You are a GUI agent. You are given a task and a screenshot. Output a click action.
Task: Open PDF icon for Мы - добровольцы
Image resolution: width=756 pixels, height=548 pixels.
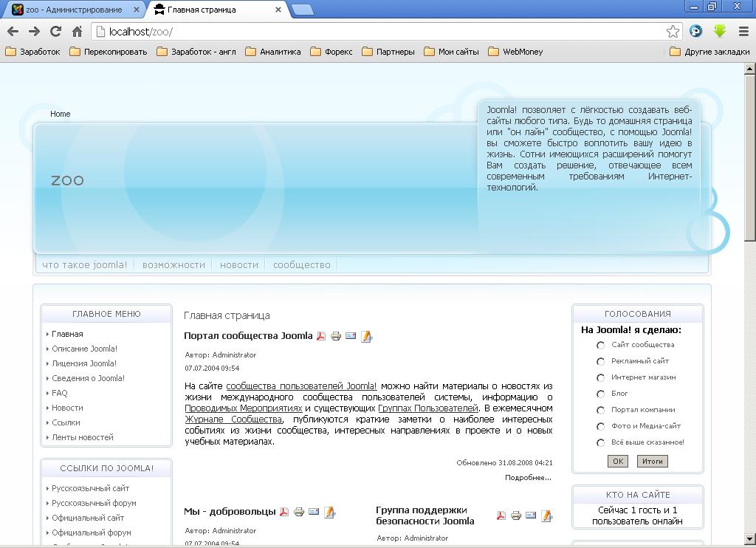(284, 512)
